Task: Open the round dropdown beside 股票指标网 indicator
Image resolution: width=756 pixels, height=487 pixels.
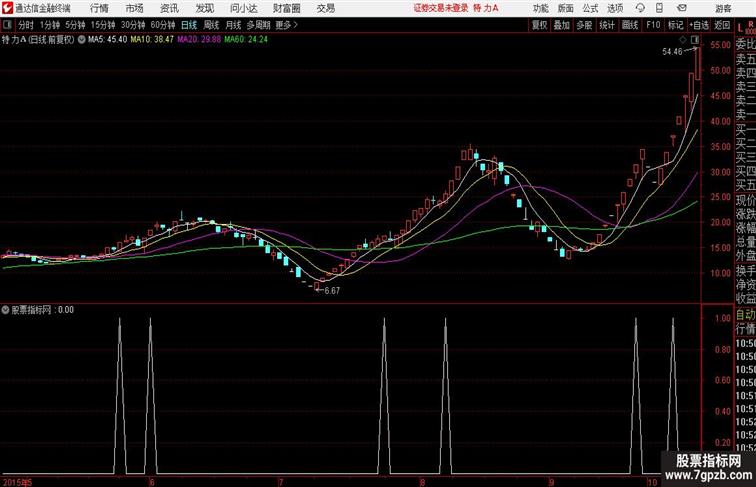Action: 5,310
